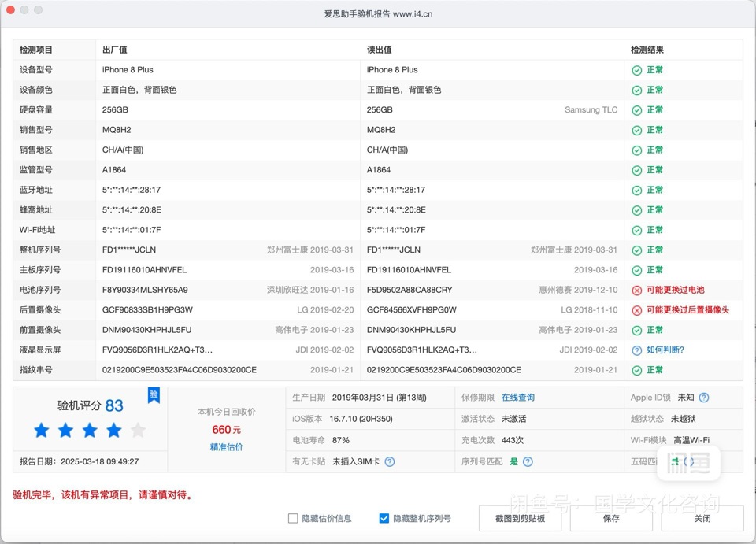Image resolution: width=756 pixels, height=544 pixels.
Task: Click the 有无卡贴 value 未插入SIM卡
Action: (356, 461)
